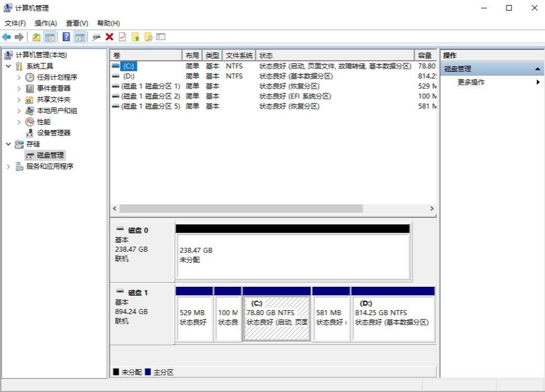Select the 238.47 GB unallocated partition
This screenshot has width=545, height=392.
[293, 252]
